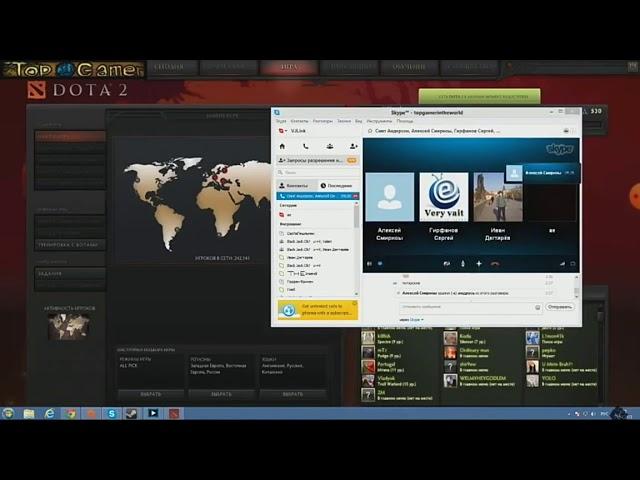Viewport: 640px width, 480px height.
Task: Open the player activity map thumbnail
Action: [x=69, y=327]
